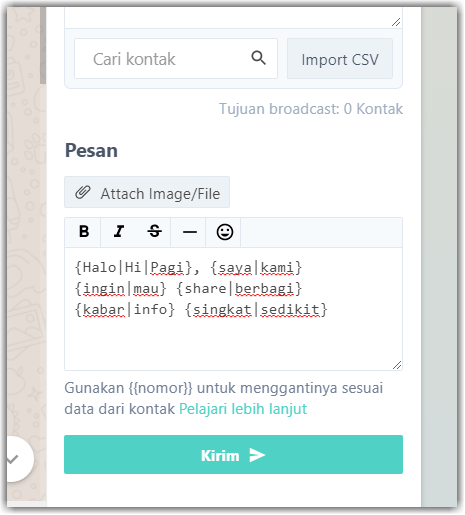This screenshot has height=515, width=465.
Task: Click the round checkmark button
Action: [15, 459]
